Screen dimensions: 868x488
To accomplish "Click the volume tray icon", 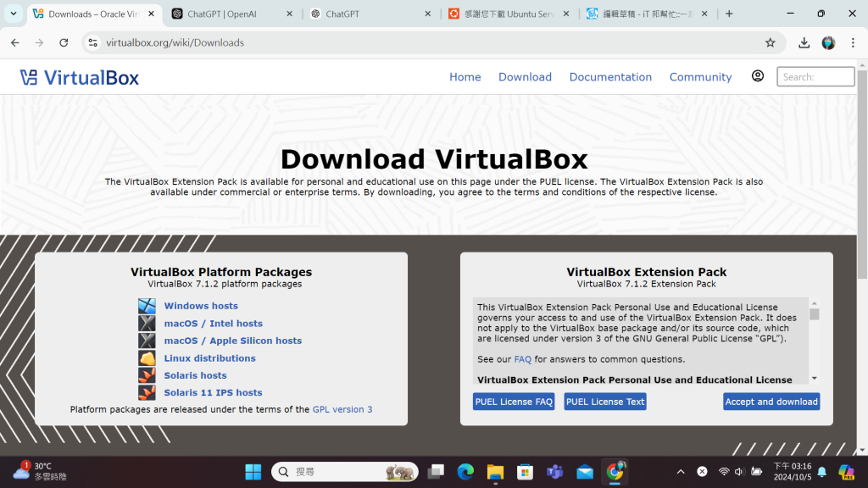I will click(x=739, y=471).
